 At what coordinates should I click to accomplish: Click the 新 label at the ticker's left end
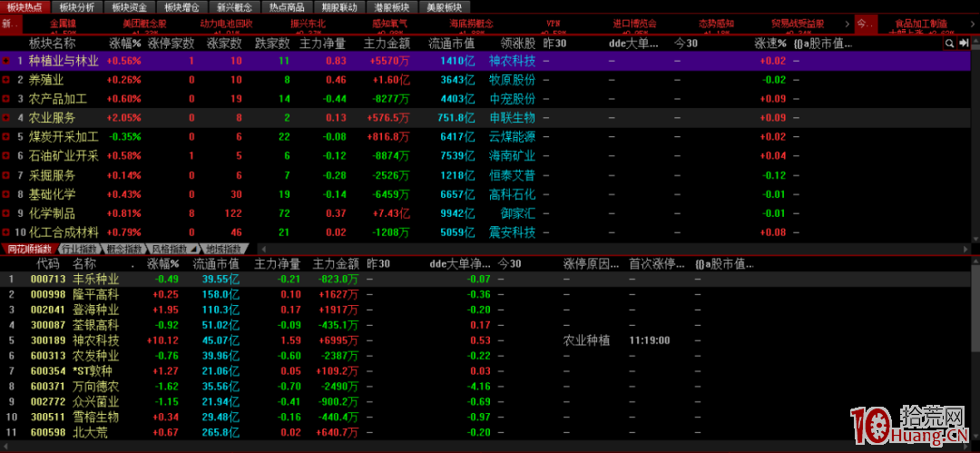click(11, 24)
